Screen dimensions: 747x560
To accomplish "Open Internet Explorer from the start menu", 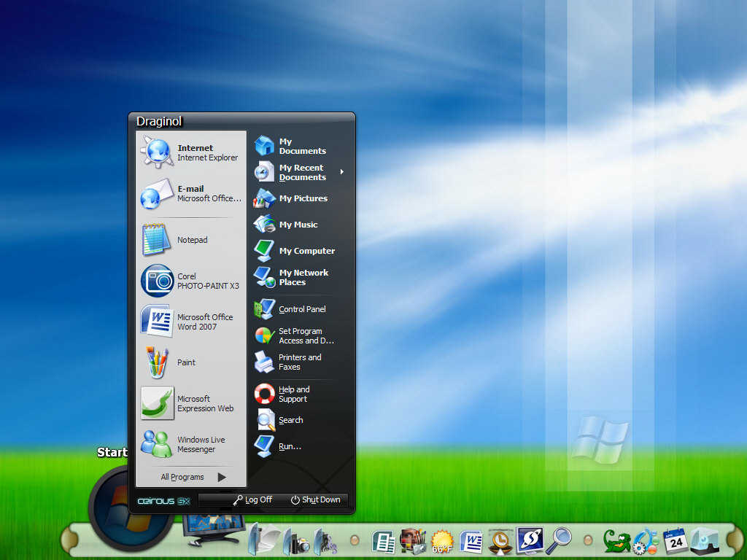I will (x=191, y=152).
